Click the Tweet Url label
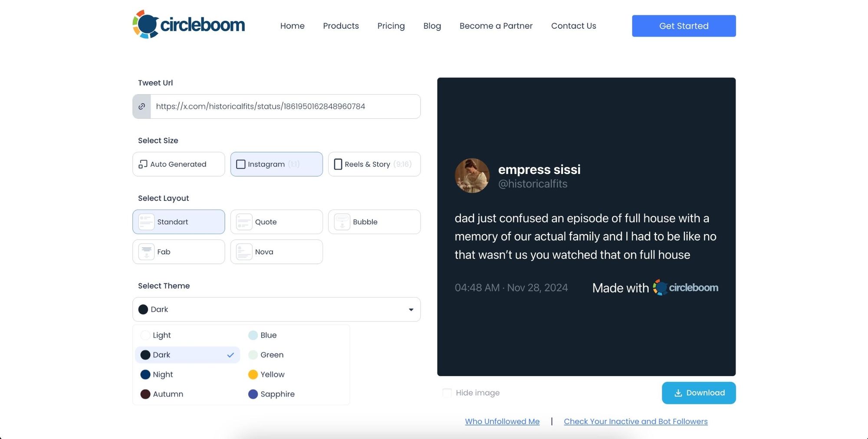Screen dimensions: 868x439 (155, 83)
